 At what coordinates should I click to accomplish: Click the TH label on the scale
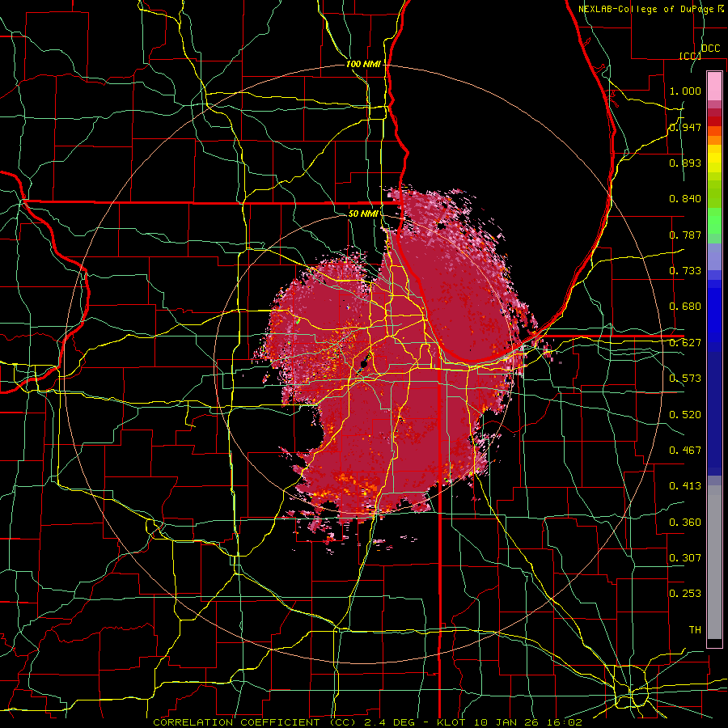(x=695, y=630)
